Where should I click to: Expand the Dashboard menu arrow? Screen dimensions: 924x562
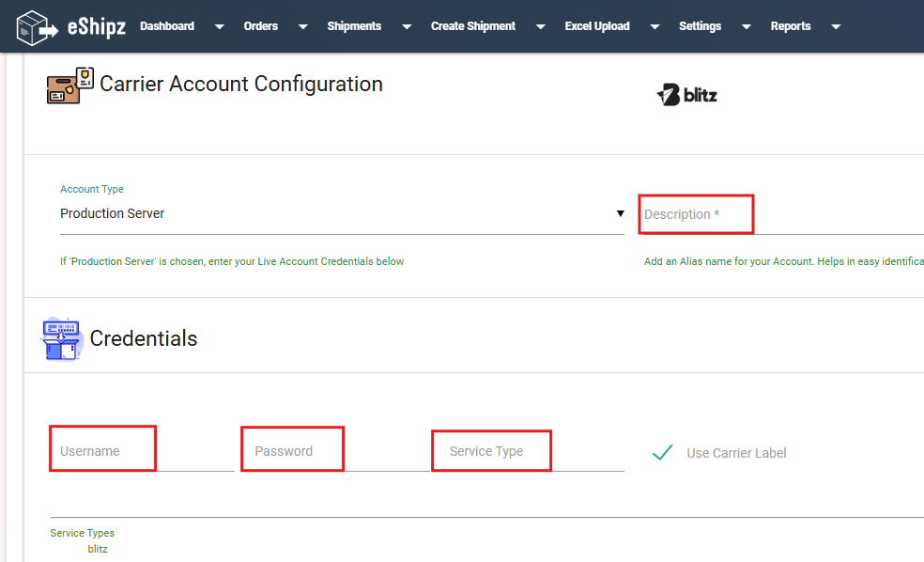pyautogui.click(x=219, y=26)
